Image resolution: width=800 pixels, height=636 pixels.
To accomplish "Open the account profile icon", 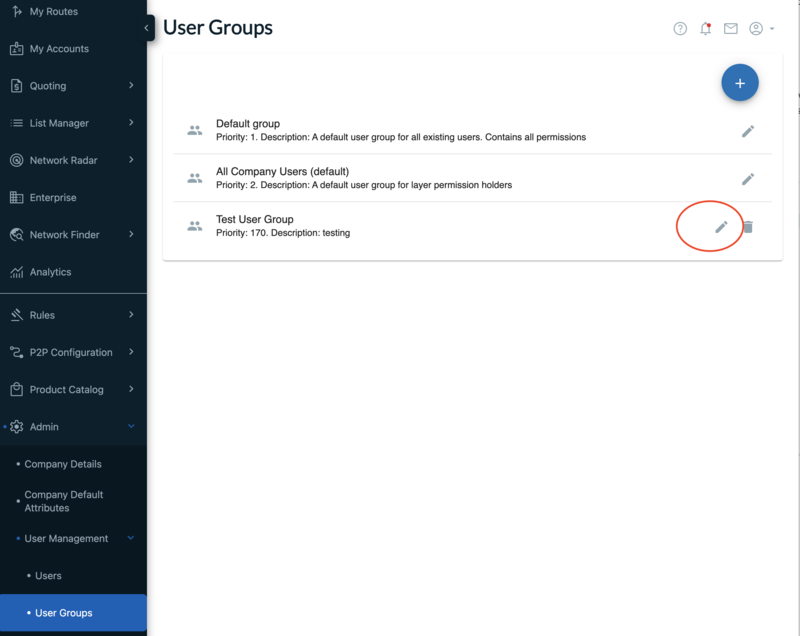I will pyautogui.click(x=756, y=28).
